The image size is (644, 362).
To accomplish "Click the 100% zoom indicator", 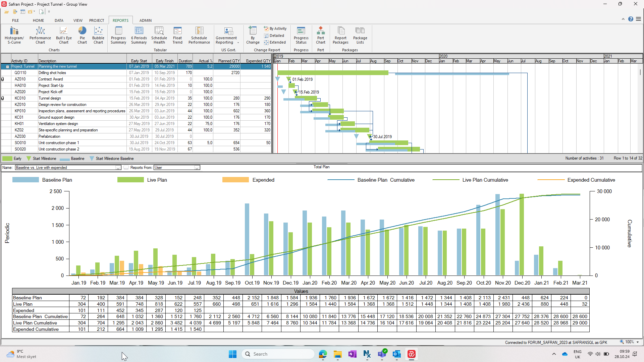I will click(x=629, y=342).
